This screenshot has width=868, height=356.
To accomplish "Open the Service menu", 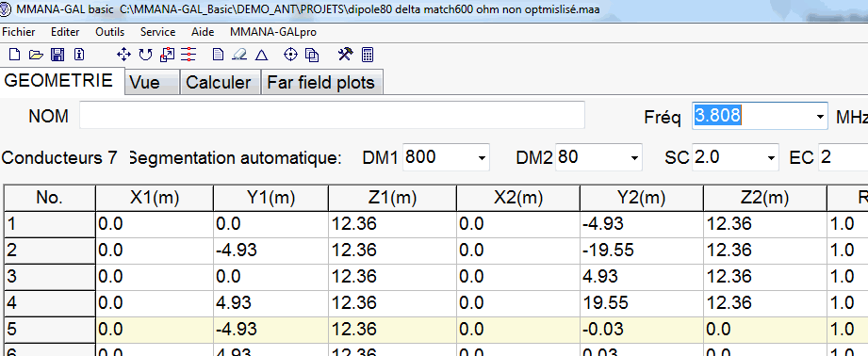I will (x=157, y=32).
